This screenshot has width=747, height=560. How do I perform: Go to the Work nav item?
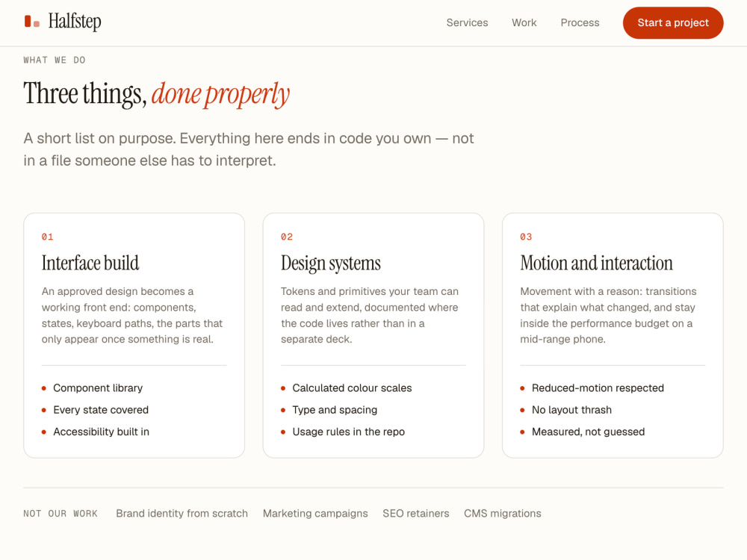[x=524, y=23]
